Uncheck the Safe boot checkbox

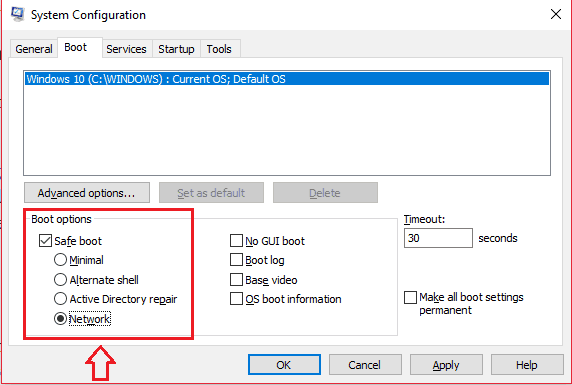(45, 241)
